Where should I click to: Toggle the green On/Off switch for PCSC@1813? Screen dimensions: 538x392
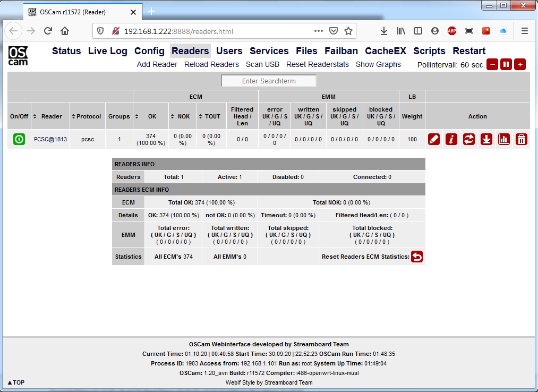(x=19, y=139)
